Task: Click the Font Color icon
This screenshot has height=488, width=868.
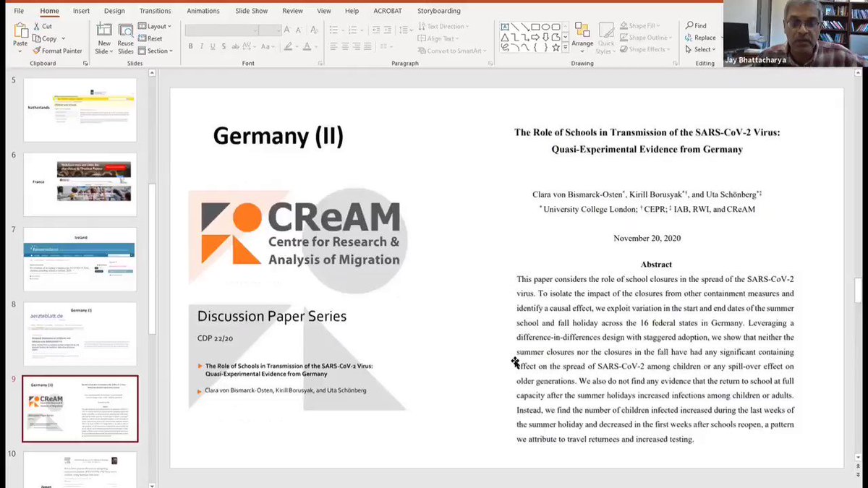Action: point(307,46)
